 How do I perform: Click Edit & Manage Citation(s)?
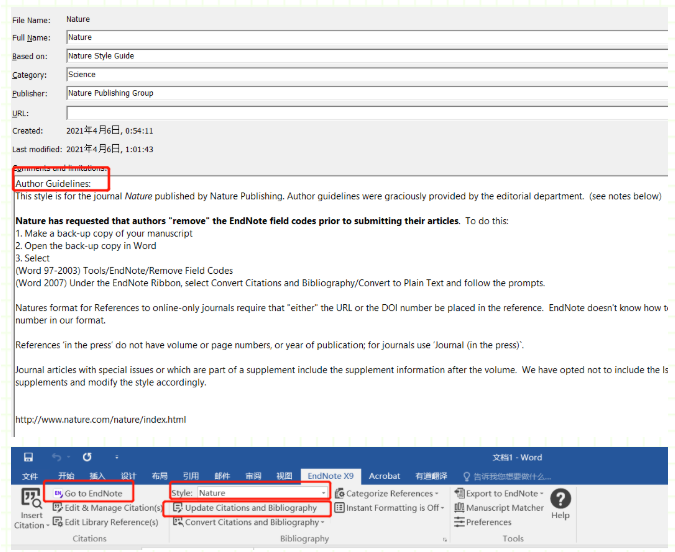tap(107, 508)
